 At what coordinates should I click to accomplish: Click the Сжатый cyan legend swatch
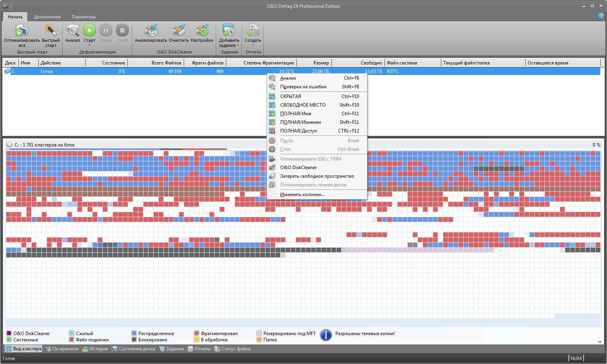tap(72, 334)
